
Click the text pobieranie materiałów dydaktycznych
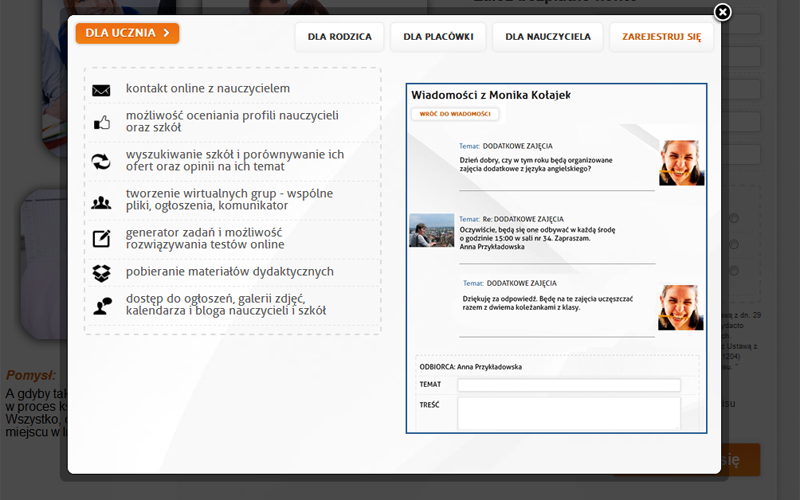click(x=230, y=271)
